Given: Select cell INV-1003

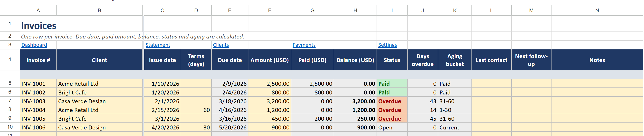Looking at the screenshot, I should click(38, 101).
